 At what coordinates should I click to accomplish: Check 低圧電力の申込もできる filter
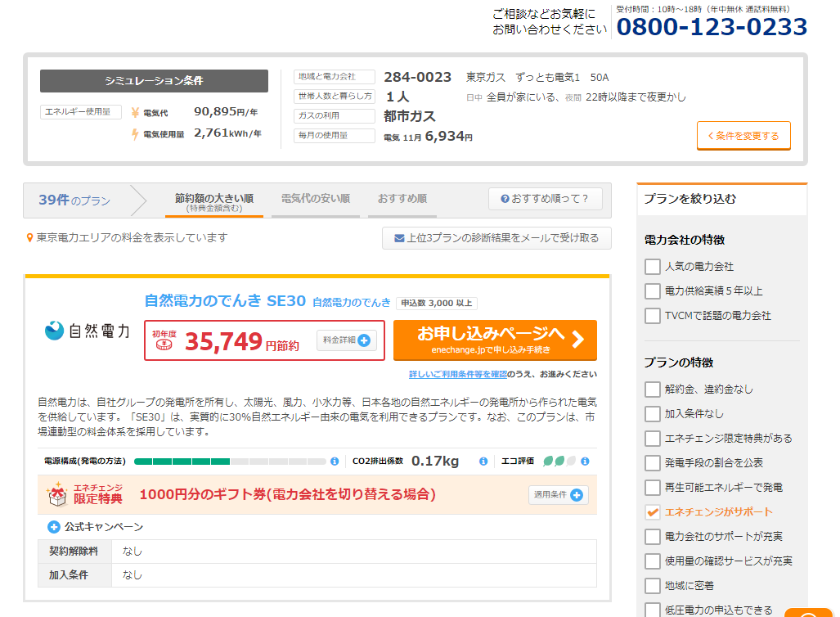point(652,610)
